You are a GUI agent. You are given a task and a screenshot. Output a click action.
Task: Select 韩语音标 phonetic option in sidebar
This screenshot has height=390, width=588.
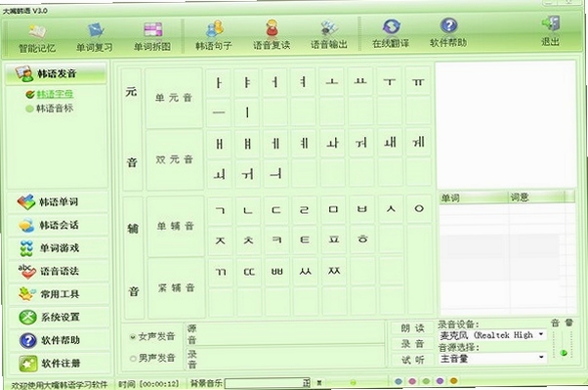coord(55,108)
